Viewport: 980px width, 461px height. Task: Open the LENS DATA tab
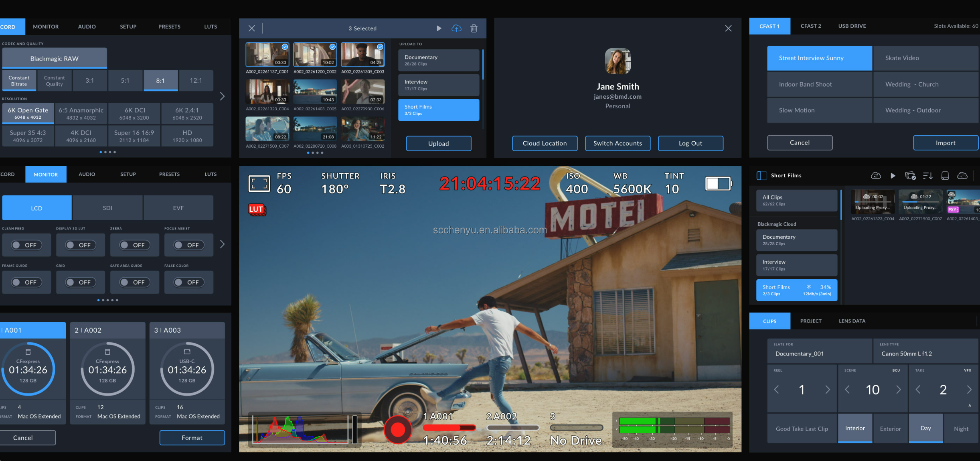pyautogui.click(x=852, y=321)
